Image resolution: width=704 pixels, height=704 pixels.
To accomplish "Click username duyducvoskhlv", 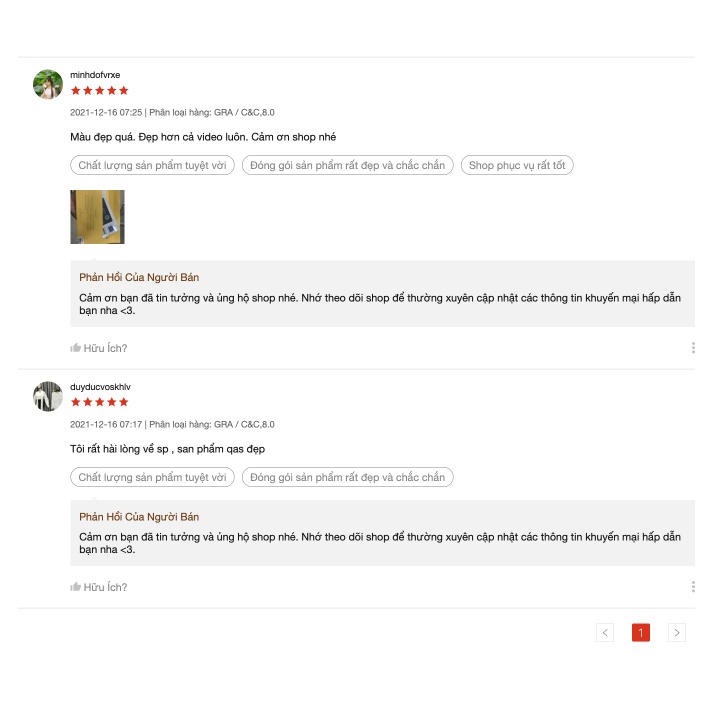I will click(100, 387).
